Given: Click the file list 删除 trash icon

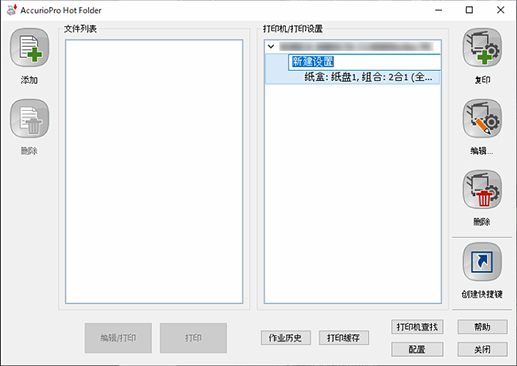Looking at the screenshot, I should [29, 119].
